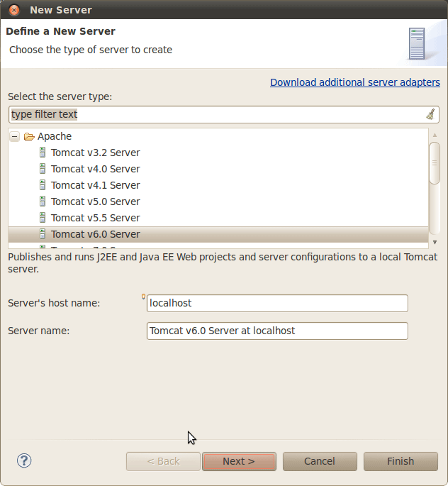Open help with question mark icon
Screen dimensions: 448x486
pos(24,461)
